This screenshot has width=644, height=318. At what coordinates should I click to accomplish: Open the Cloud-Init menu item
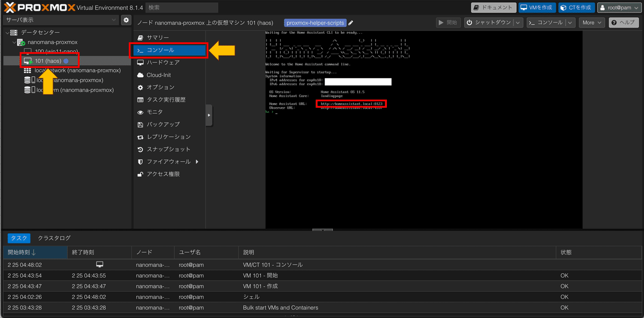point(170,75)
